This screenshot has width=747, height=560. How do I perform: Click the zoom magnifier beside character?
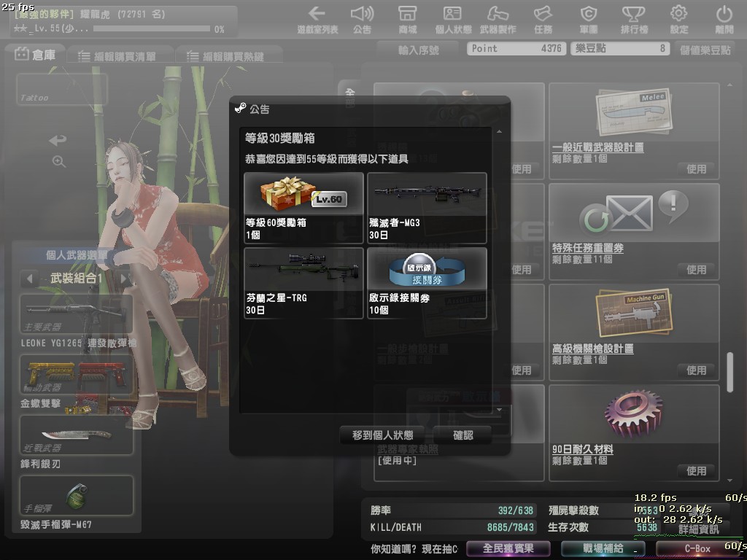(58, 162)
